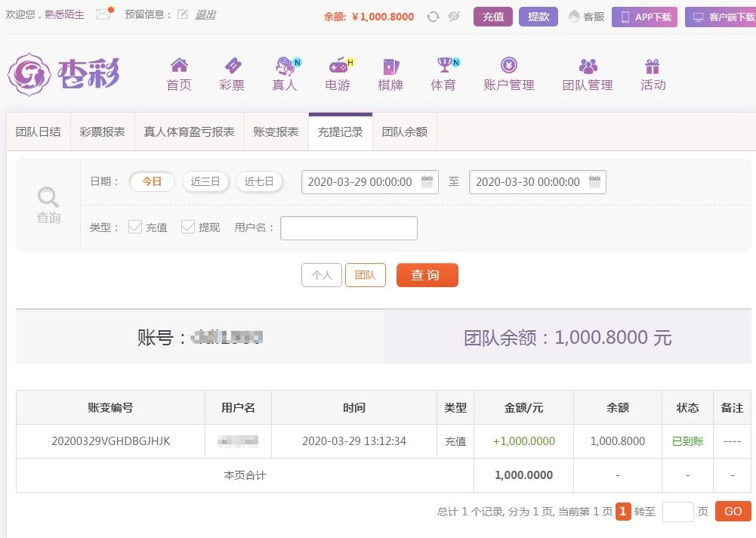Edit reserved info pencil icon
This screenshot has height=538, width=756.
coord(182,14)
